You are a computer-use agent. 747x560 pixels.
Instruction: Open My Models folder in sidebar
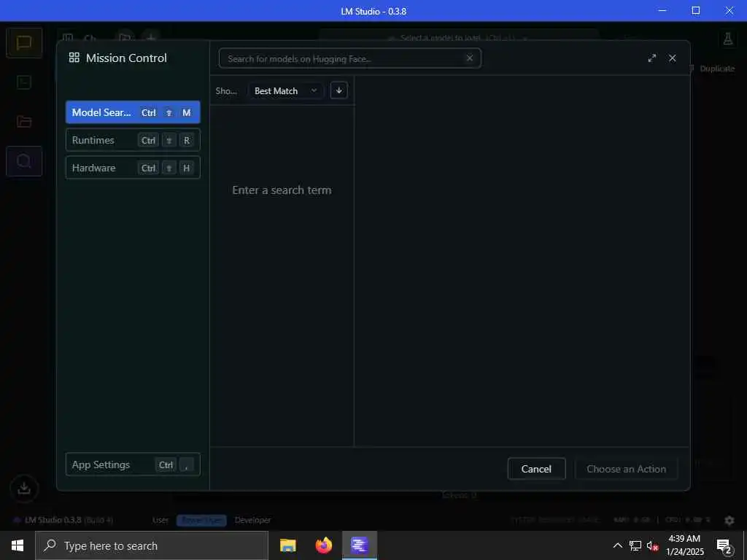pos(24,122)
